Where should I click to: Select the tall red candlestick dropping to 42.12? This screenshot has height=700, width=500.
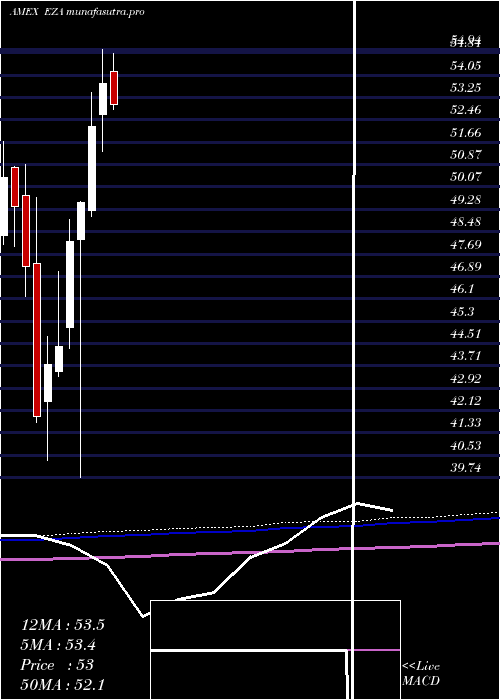[x=37, y=340]
